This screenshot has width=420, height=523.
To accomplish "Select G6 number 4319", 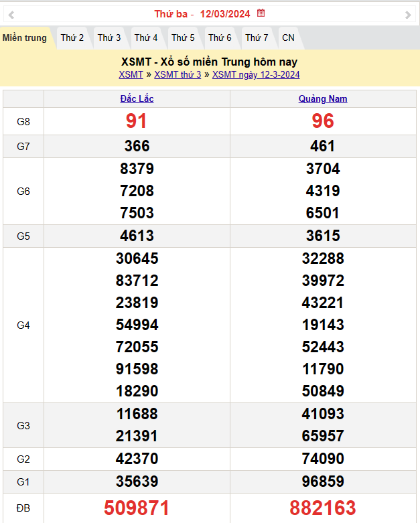I will [323, 191].
